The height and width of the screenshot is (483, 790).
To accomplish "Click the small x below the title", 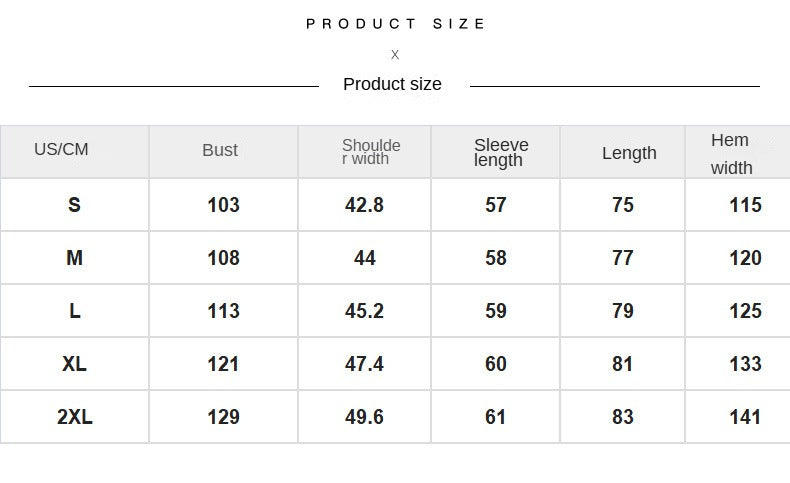I will [395, 55].
